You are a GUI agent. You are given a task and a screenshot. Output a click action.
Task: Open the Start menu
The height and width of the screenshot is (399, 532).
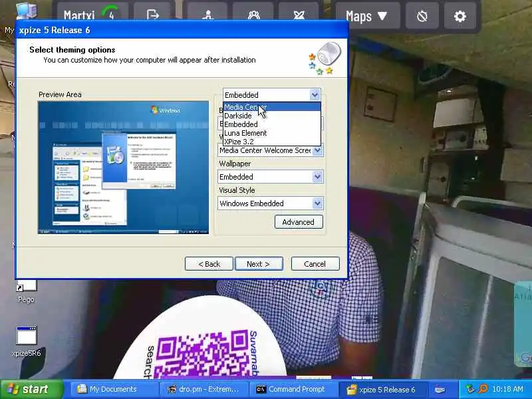point(31,389)
